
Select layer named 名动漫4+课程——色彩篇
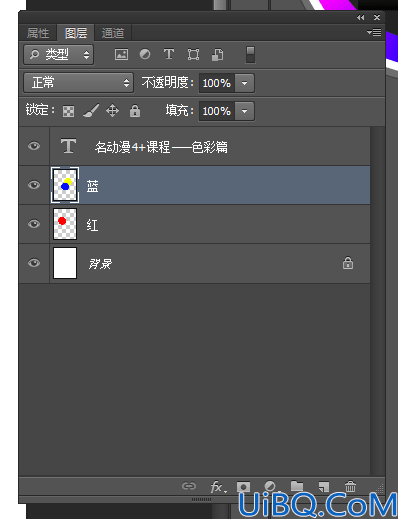click(161, 147)
